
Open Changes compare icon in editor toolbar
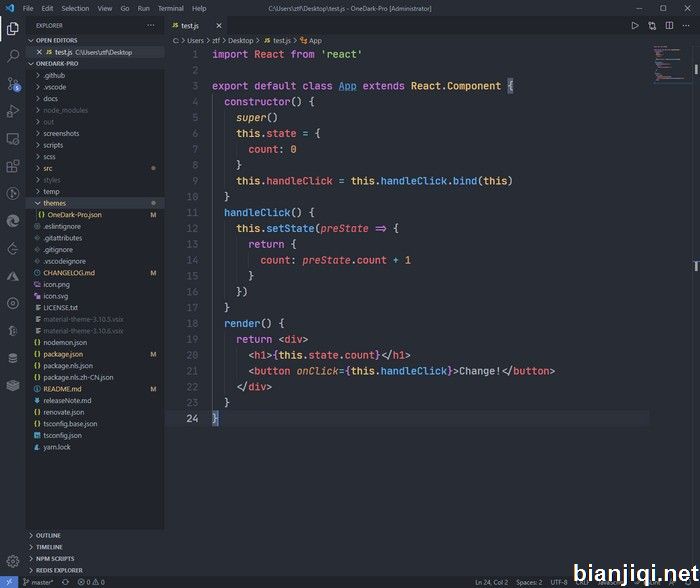point(652,26)
